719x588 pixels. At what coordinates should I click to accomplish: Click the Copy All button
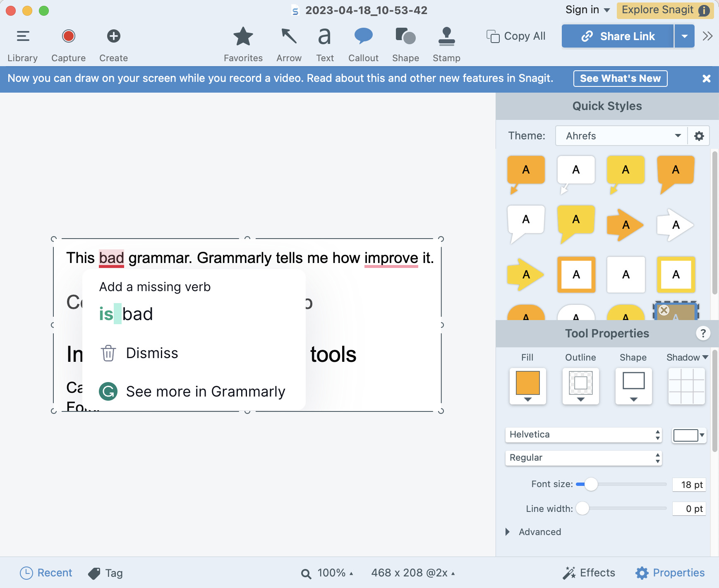[x=515, y=36]
